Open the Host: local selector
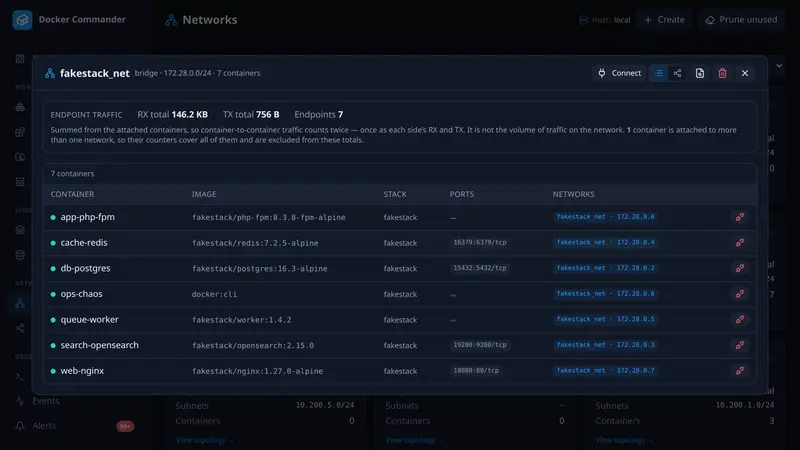Screen dimensions: 800x450 click(x=605, y=20)
